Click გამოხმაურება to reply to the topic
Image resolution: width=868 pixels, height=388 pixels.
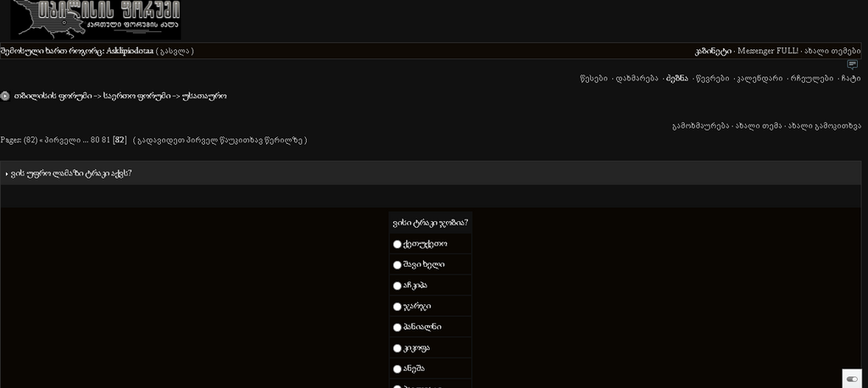point(700,126)
